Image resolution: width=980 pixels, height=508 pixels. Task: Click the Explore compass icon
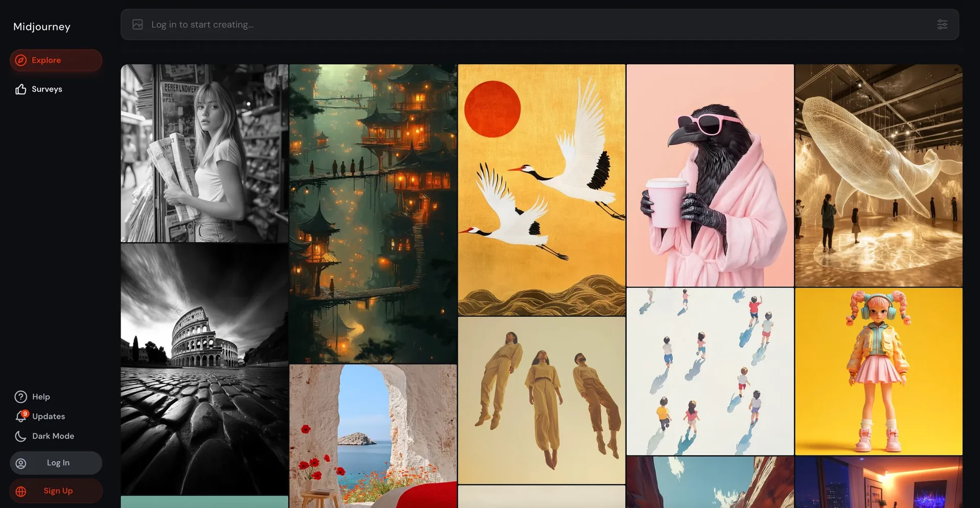tap(21, 60)
